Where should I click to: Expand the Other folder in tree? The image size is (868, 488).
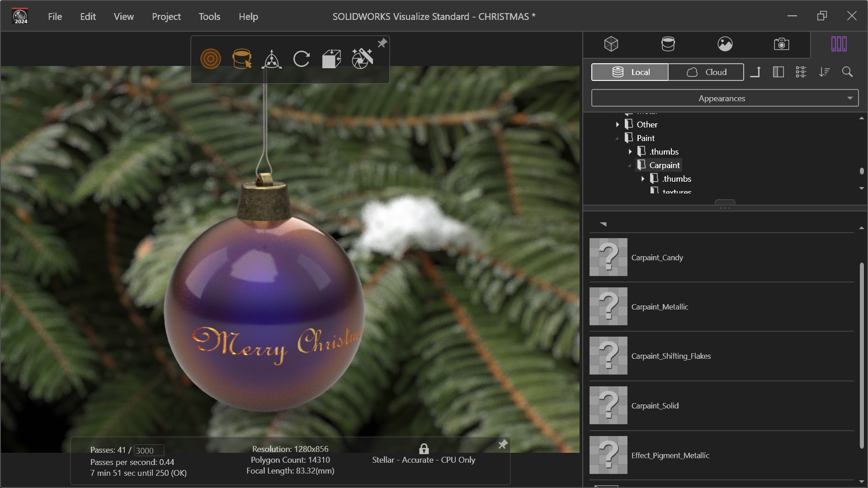618,125
